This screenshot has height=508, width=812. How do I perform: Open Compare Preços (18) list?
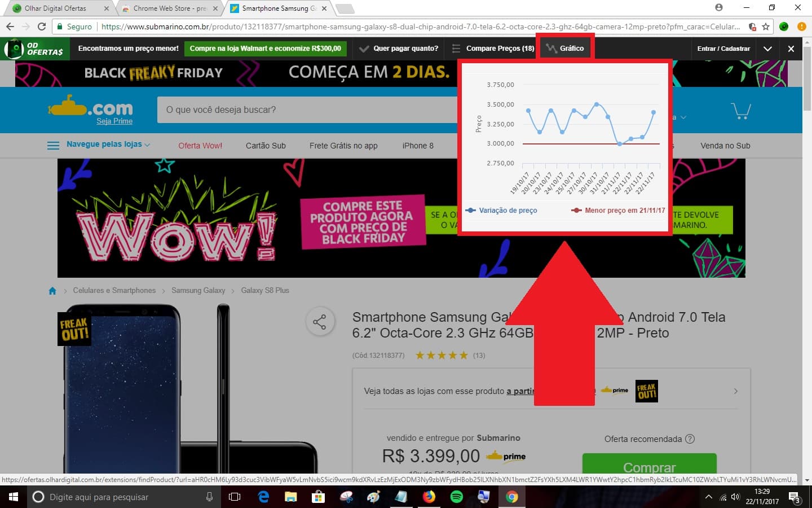click(x=493, y=49)
